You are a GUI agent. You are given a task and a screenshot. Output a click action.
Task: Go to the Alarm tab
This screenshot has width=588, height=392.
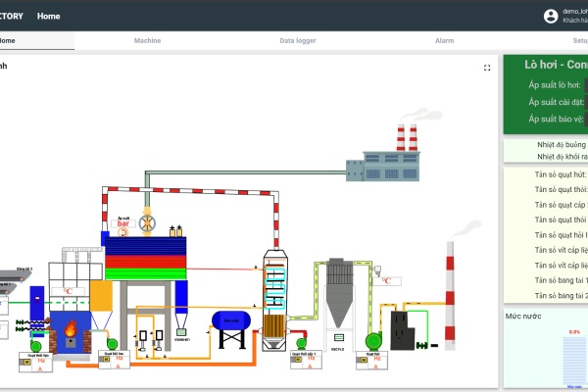(444, 41)
